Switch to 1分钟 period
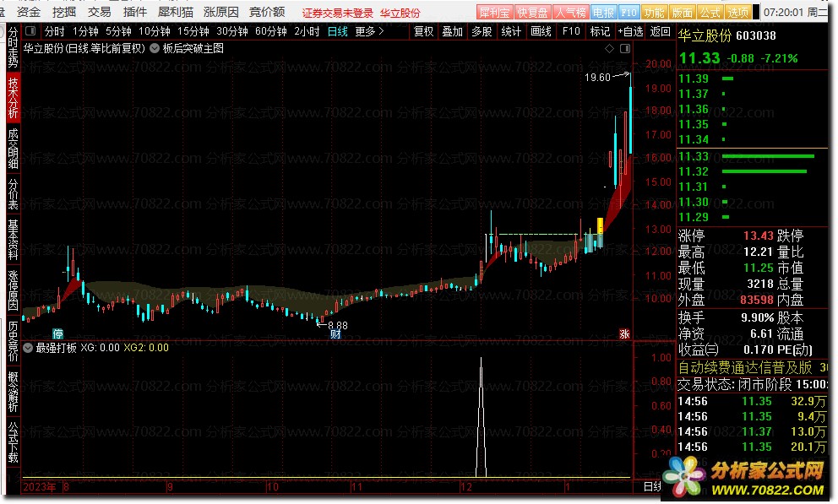838x504 pixels. [x=85, y=31]
